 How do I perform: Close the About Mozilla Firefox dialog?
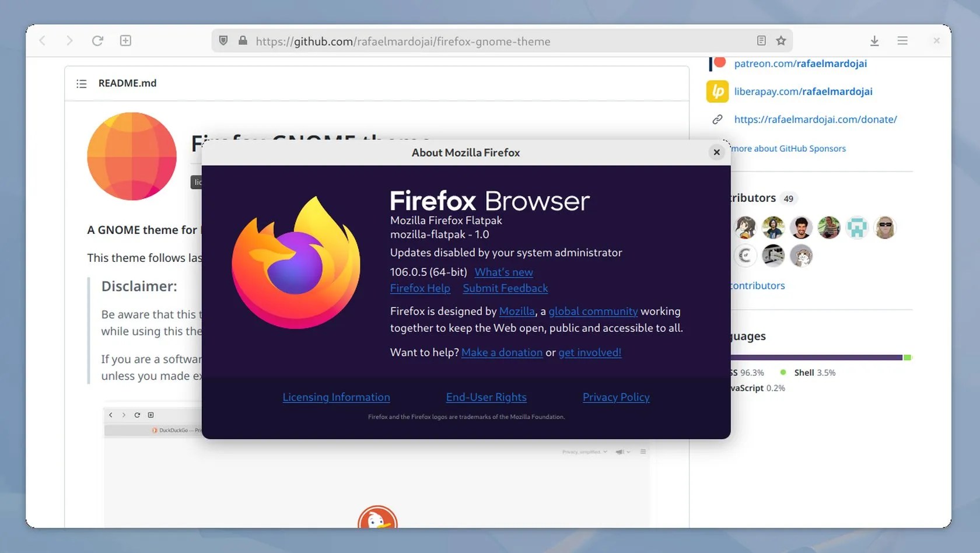click(716, 152)
